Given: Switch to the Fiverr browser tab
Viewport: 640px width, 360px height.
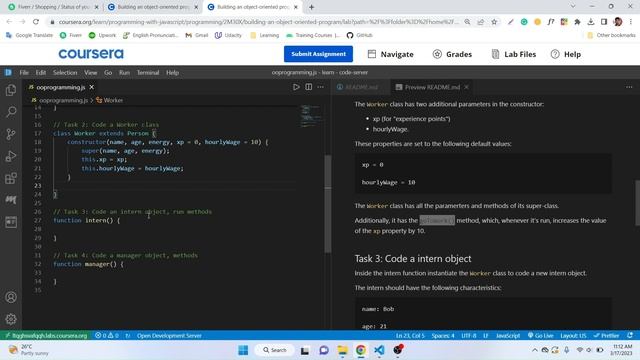Looking at the screenshot, I should 53,7.
